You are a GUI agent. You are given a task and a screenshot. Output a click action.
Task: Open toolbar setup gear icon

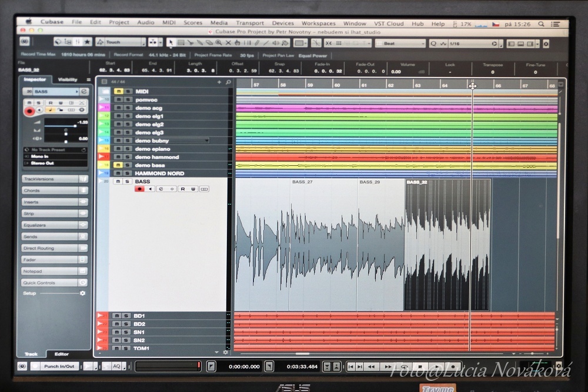546,44
